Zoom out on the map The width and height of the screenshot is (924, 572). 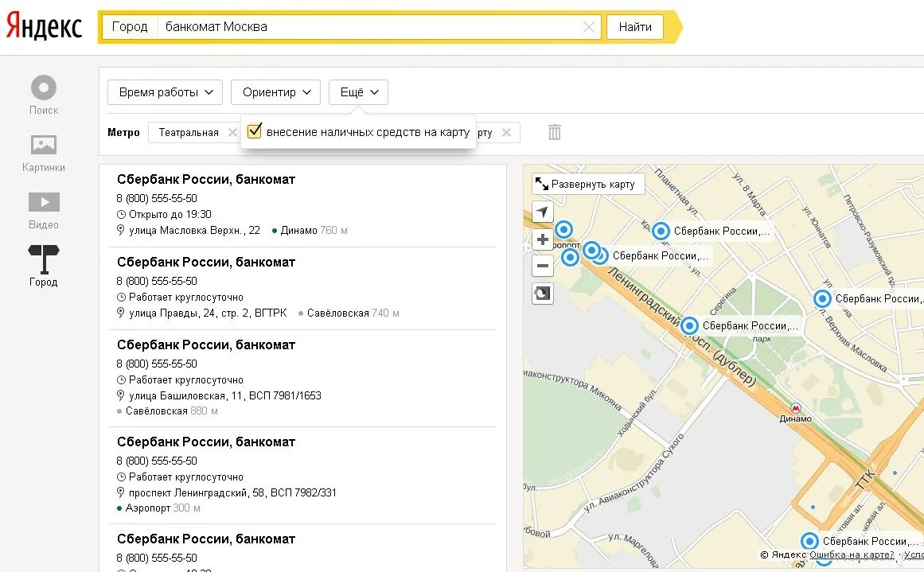[543, 266]
